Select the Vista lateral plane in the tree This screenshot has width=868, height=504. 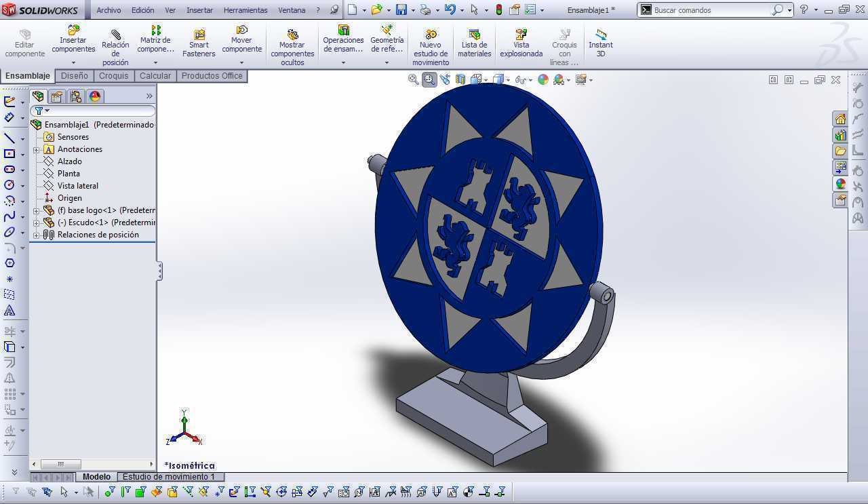pyautogui.click(x=78, y=186)
